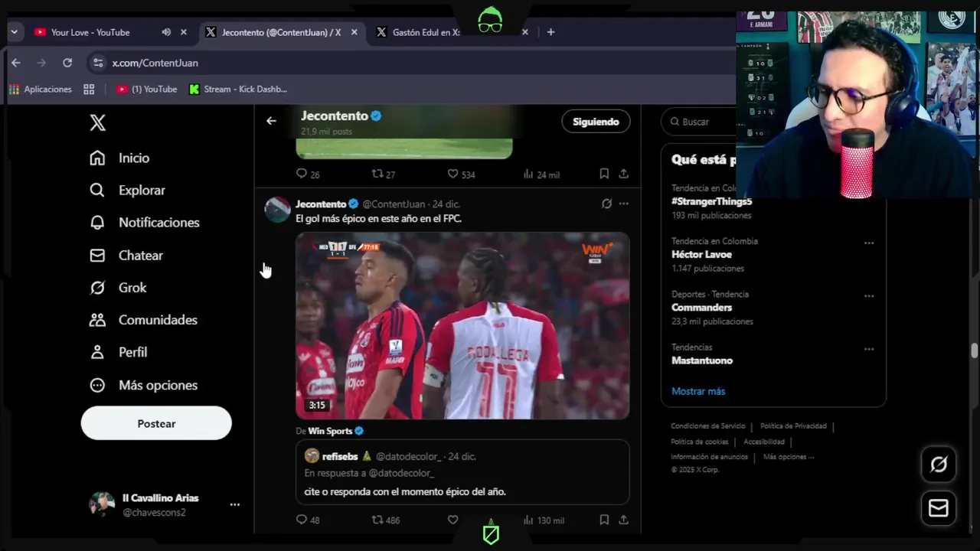
Task: Open options for Commanders trend
Action: coord(869,296)
